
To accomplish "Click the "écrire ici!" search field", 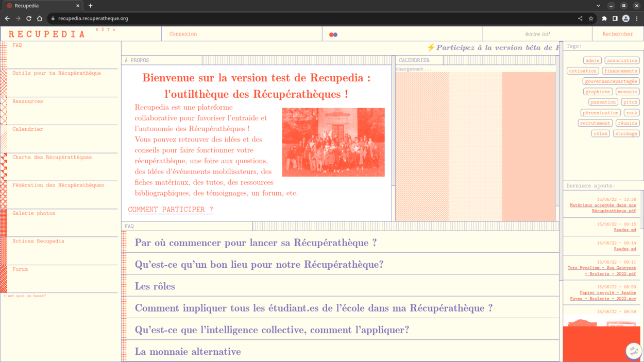I will click(x=537, y=34).
